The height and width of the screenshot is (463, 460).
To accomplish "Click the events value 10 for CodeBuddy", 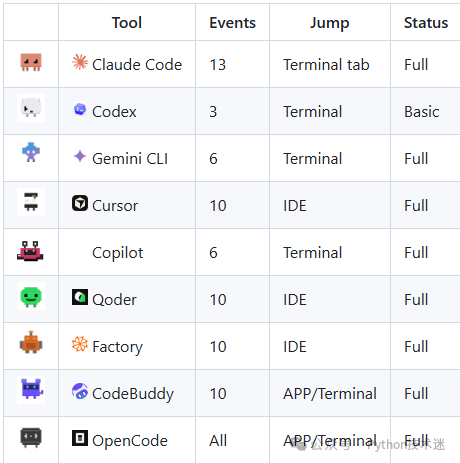I will click(x=218, y=394).
